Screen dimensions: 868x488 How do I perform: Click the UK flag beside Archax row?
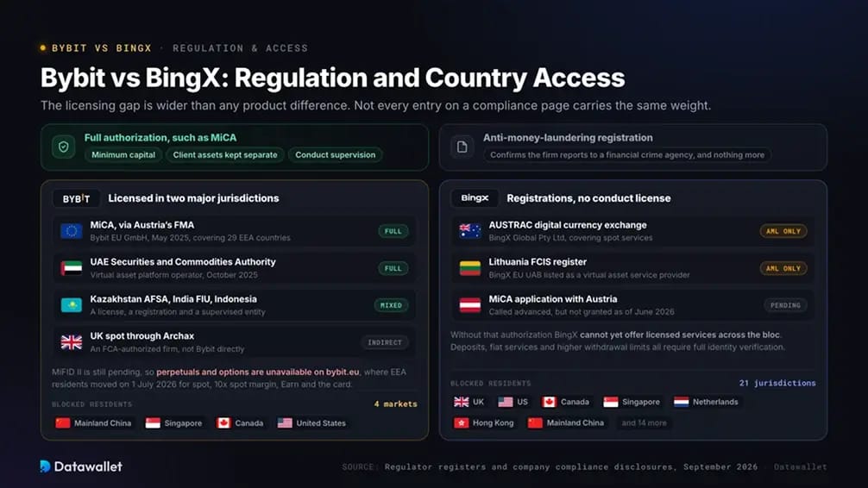click(72, 342)
